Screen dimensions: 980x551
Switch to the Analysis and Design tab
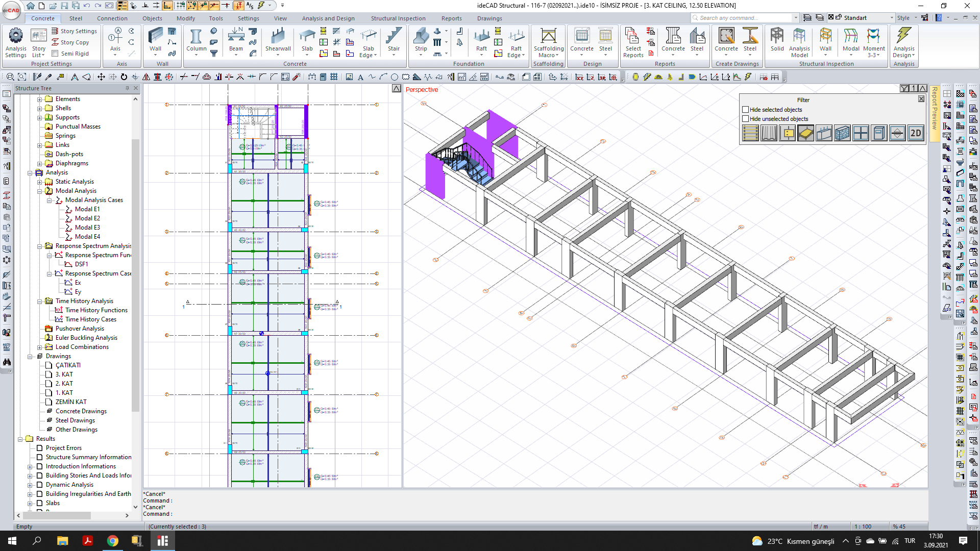[x=328, y=18]
